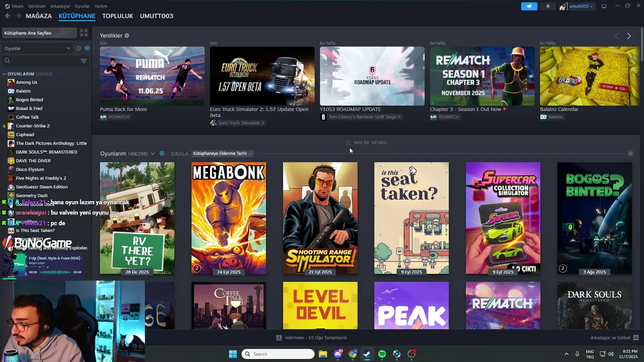Open Euro Truck Simulator 1.57 news thumbnail

(262, 76)
